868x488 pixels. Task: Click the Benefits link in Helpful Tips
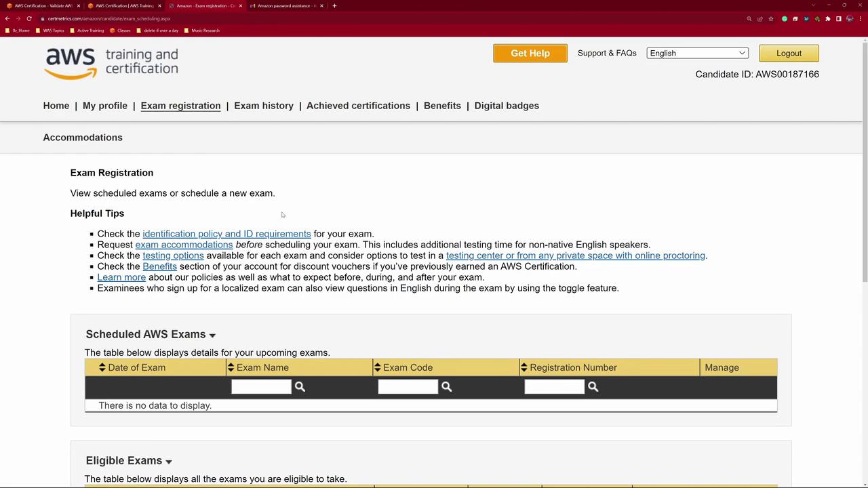(x=159, y=266)
